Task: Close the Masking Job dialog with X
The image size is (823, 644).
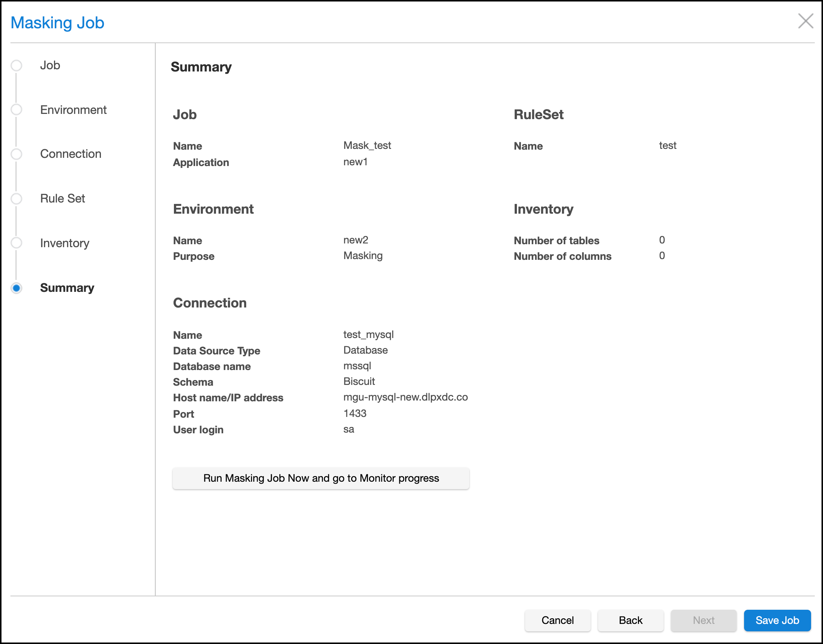Action: pyautogui.click(x=805, y=21)
